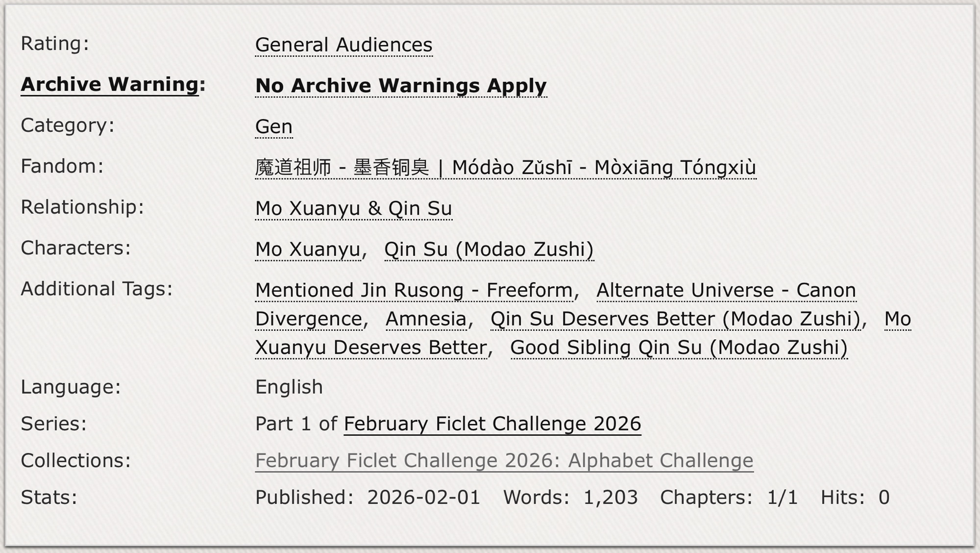
Task: Select the Gen category tag
Action: [x=273, y=126]
